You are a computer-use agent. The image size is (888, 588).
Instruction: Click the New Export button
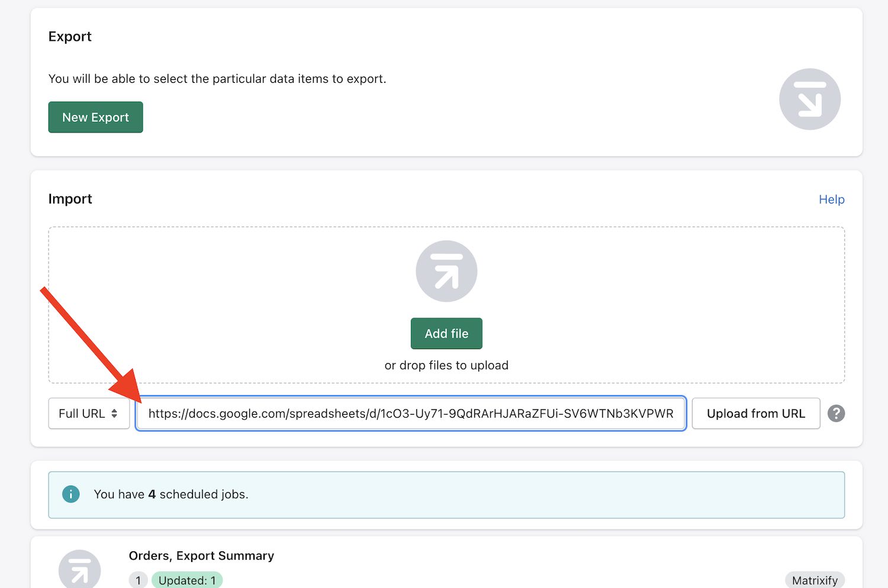tap(95, 117)
